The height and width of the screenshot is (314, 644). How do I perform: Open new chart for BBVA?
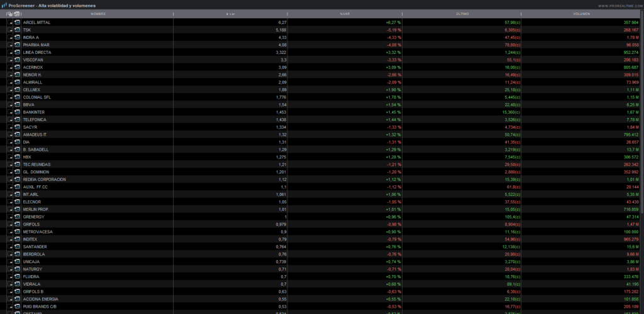17,104
